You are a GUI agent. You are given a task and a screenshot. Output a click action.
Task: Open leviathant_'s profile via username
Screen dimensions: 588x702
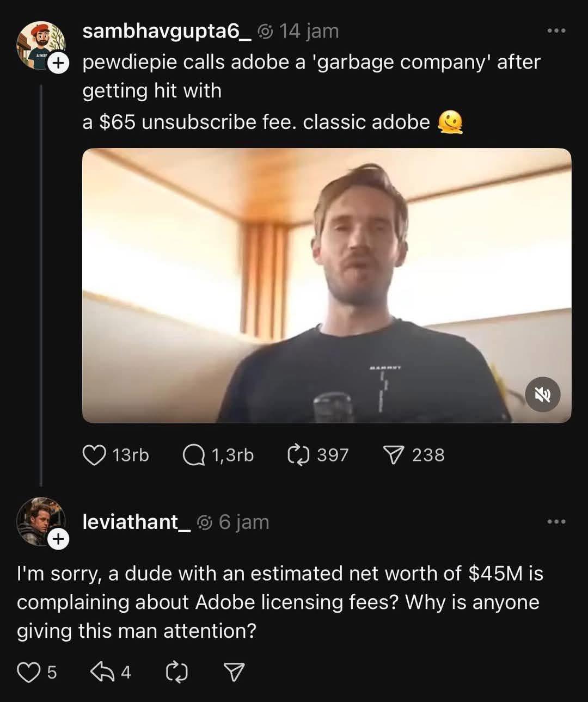(x=136, y=521)
